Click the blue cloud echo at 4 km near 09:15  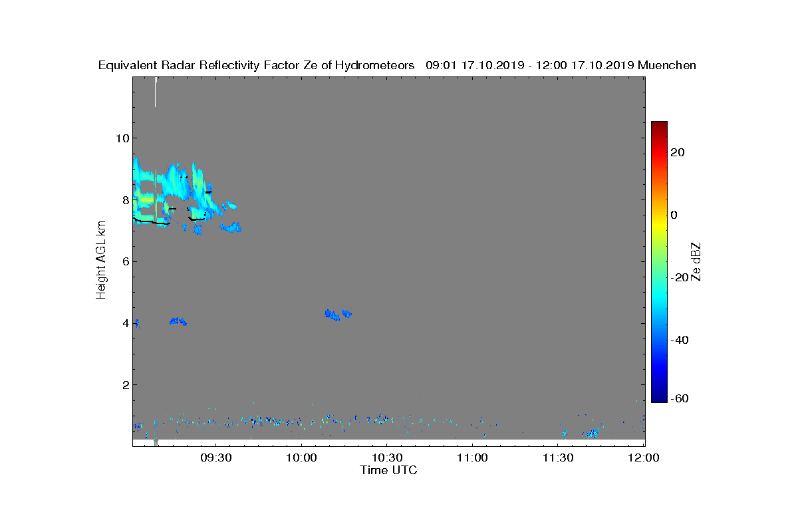tap(178, 321)
